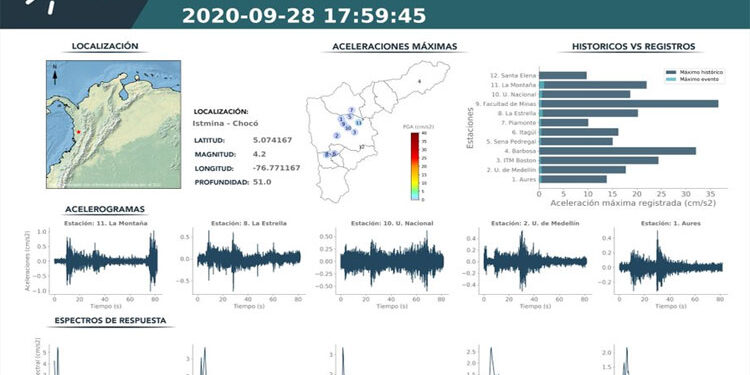Click the 6. Itagüí station label

pos(524,132)
